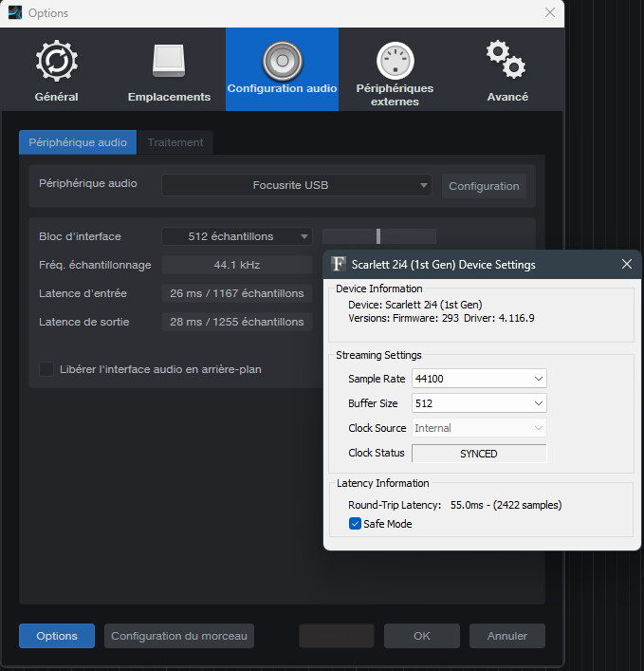This screenshot has width=644, height=671.
Task: Click the Configuration button beside Focusrite USB
Action: coord(484,186)
